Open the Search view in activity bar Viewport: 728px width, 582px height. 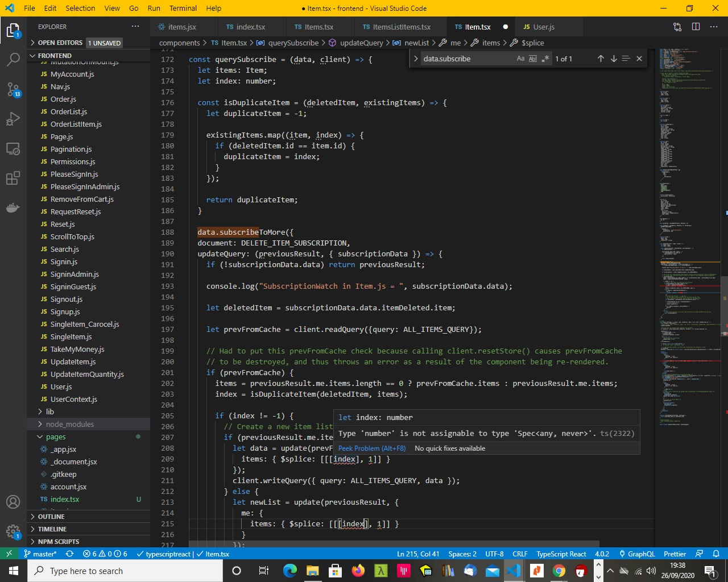coord(13,60)
